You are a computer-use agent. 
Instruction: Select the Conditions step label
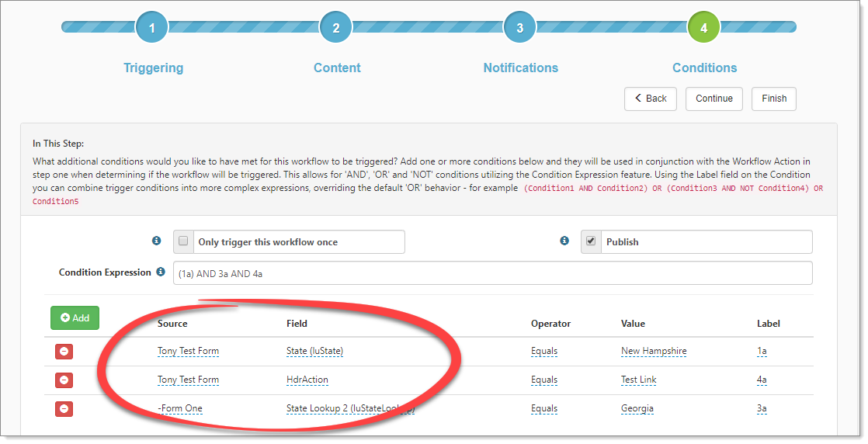pos(704,68)
